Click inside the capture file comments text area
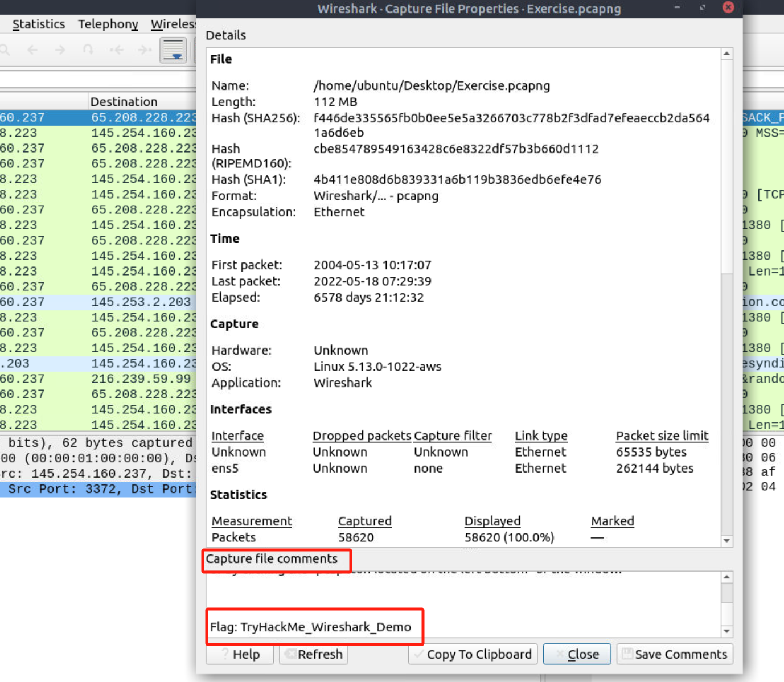 463,604
